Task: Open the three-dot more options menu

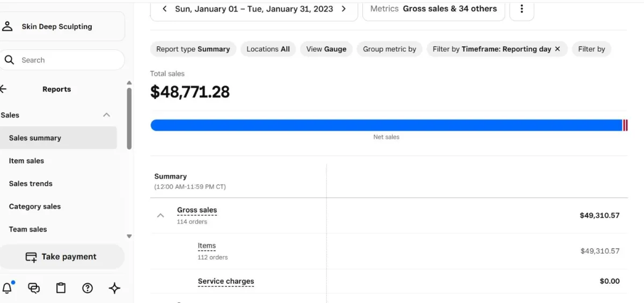Action: (522, 9)
